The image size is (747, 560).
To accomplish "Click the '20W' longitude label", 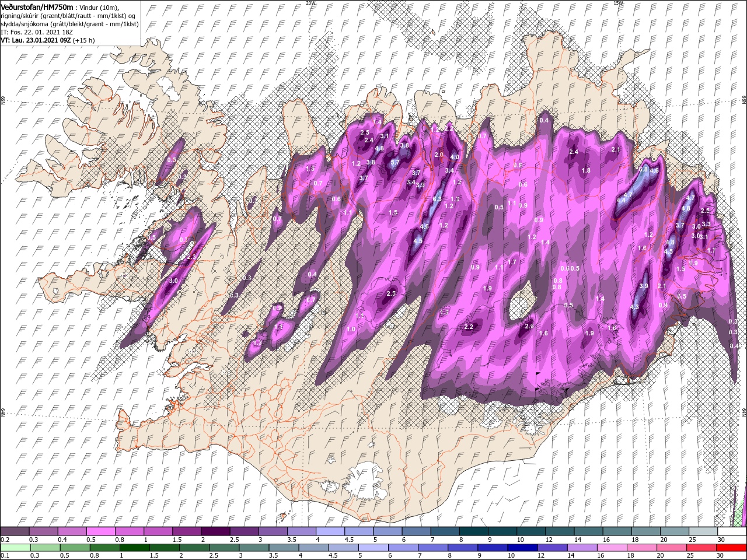I will [x=310, y=3].
